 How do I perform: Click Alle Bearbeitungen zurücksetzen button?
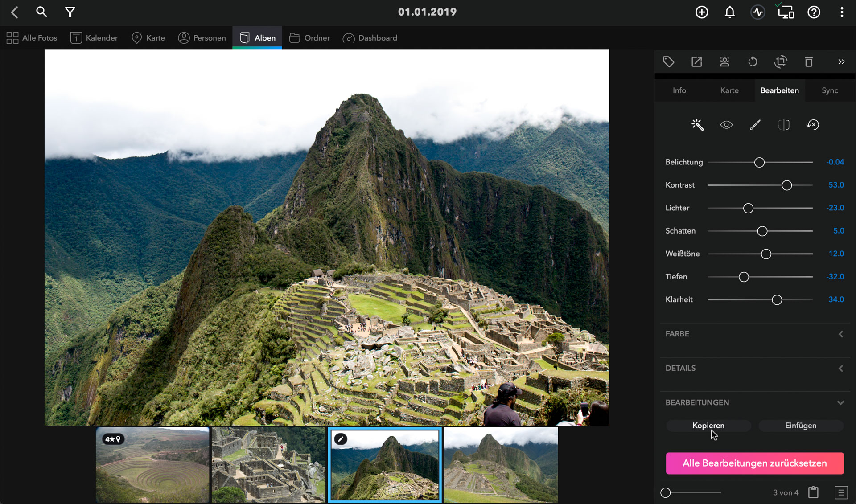(x=754, y=463)
